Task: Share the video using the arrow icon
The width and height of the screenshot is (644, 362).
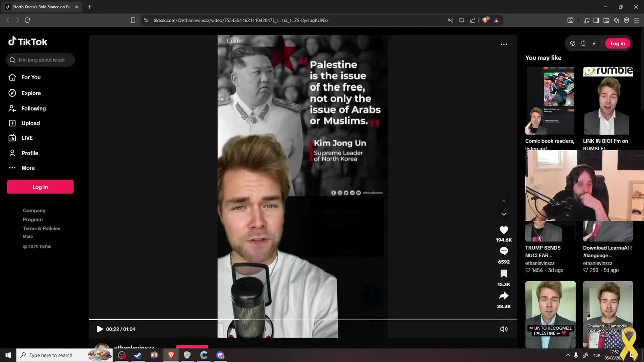Action: tap(504, 296)
